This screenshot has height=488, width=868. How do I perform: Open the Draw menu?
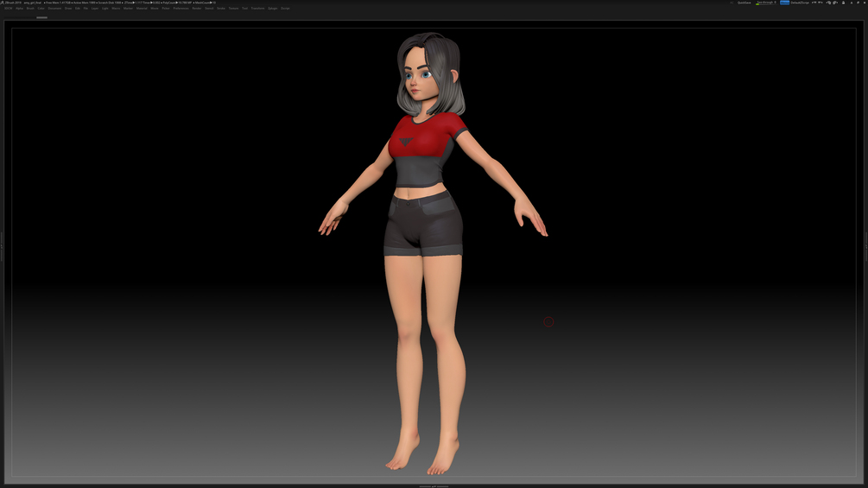click(x=68, y=9)
